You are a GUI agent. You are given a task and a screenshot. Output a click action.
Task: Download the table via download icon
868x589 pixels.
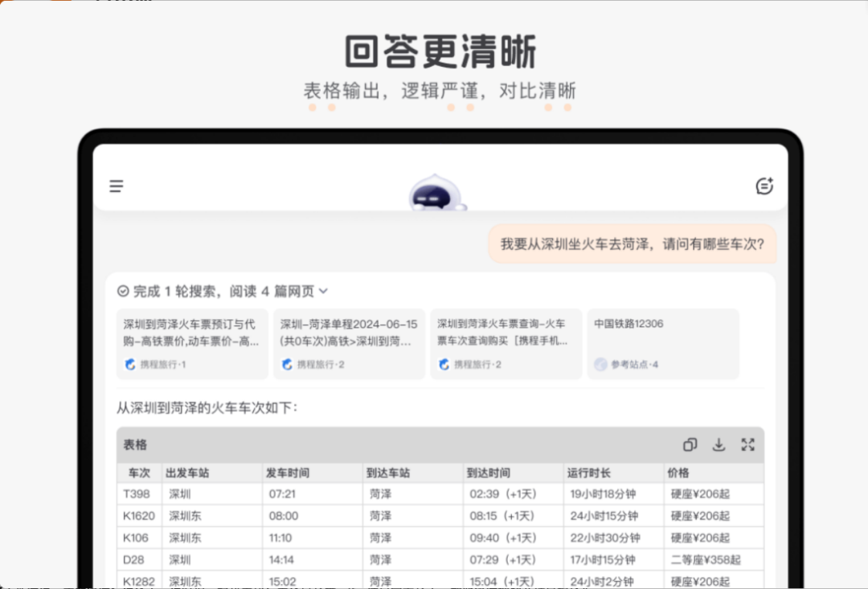[719, 444]
